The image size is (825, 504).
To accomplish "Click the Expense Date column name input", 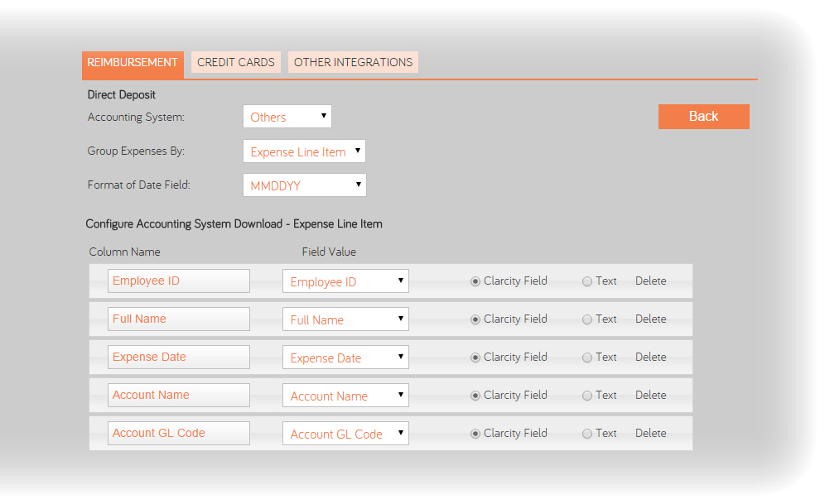I will (178, 358).
